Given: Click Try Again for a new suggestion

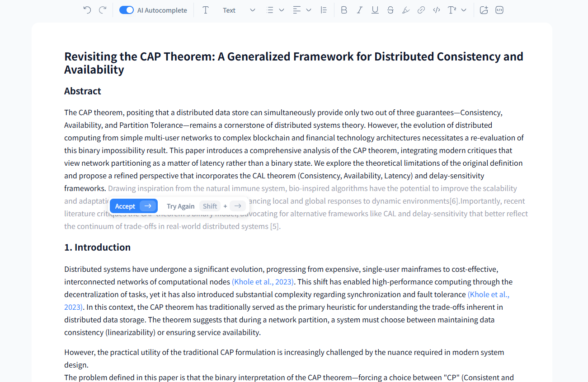Looking at the screenshot, I should pyautogui.click(x=180, y=206).
